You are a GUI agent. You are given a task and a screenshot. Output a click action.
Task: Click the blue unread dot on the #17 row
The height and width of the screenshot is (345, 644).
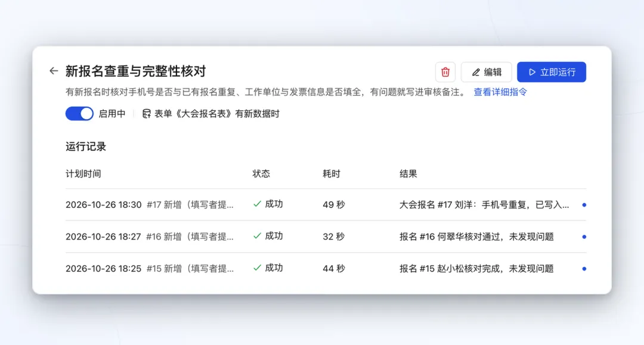point(584,205)
